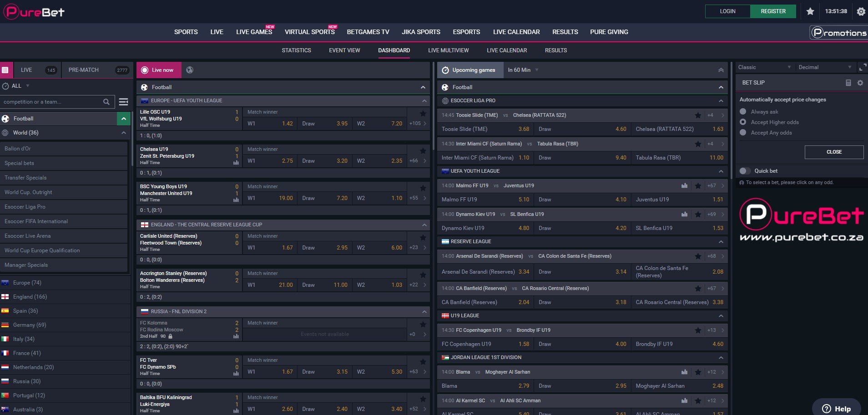The width and height of the screenshot is (868, 415).
Task: Favorite the Dynamo Kiev U19 match star
Action: coord(698,214)
